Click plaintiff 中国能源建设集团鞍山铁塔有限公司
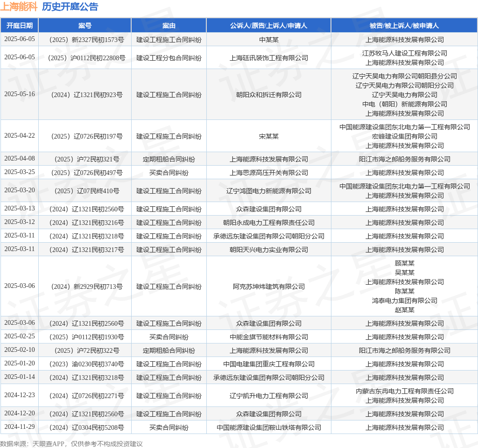The image size is (478, 448). tap(268, 427)
